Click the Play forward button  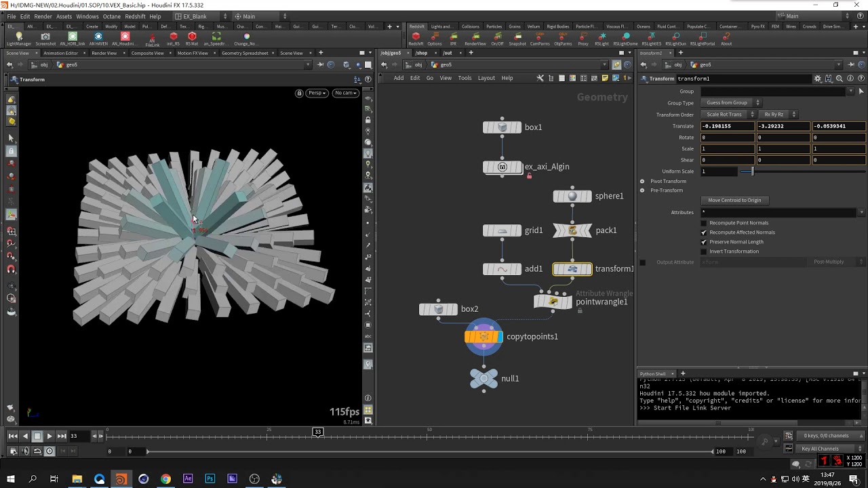tap(50, 436)
